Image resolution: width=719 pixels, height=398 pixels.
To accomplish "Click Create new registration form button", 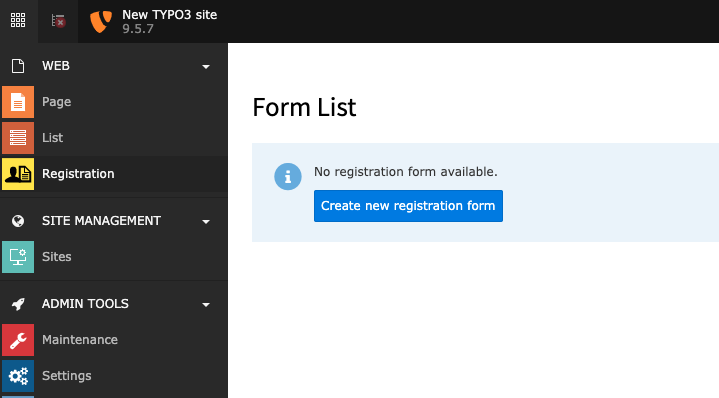I will click(x=408, y=206).
